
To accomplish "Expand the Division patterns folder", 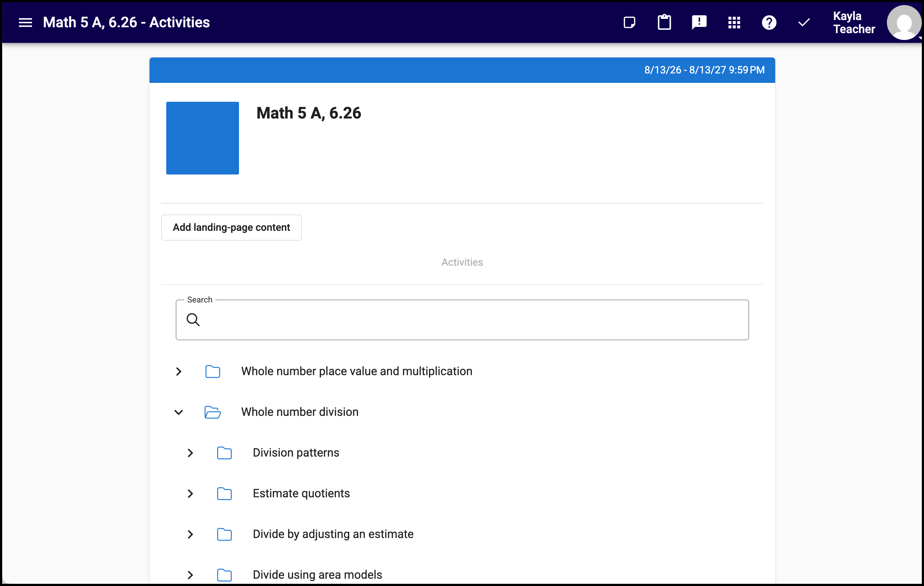I will pos(190,453).
